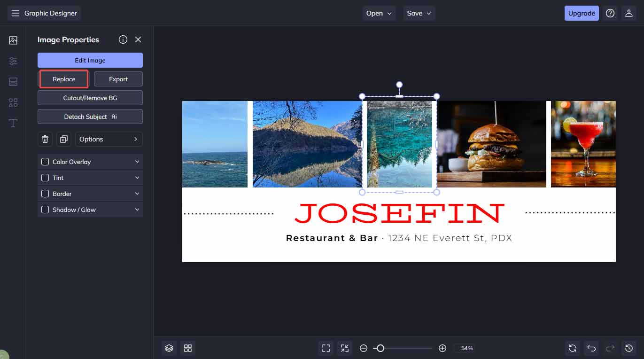Open the Layers panel icon
Screen dimensions: 644x359
click(x=169, y=348)
